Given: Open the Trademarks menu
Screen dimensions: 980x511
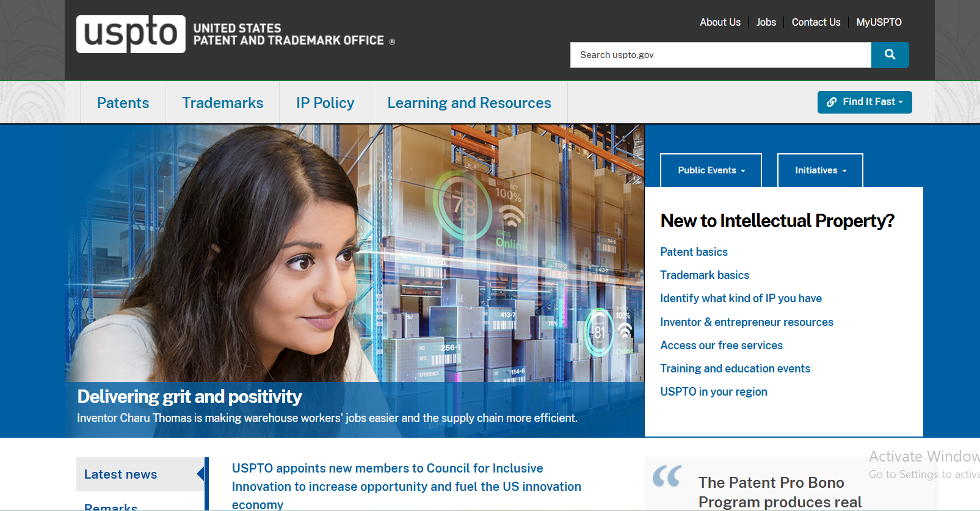Looking at the screenshot, I should (x=222, y=103).
